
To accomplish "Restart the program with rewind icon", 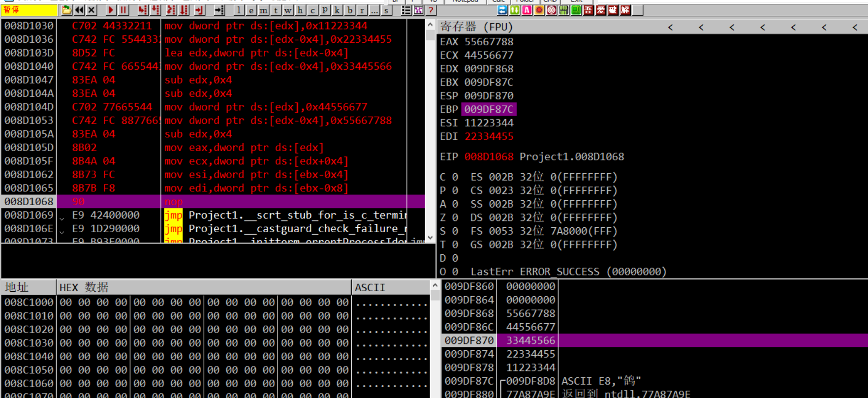I will click(x=79, y=10).
